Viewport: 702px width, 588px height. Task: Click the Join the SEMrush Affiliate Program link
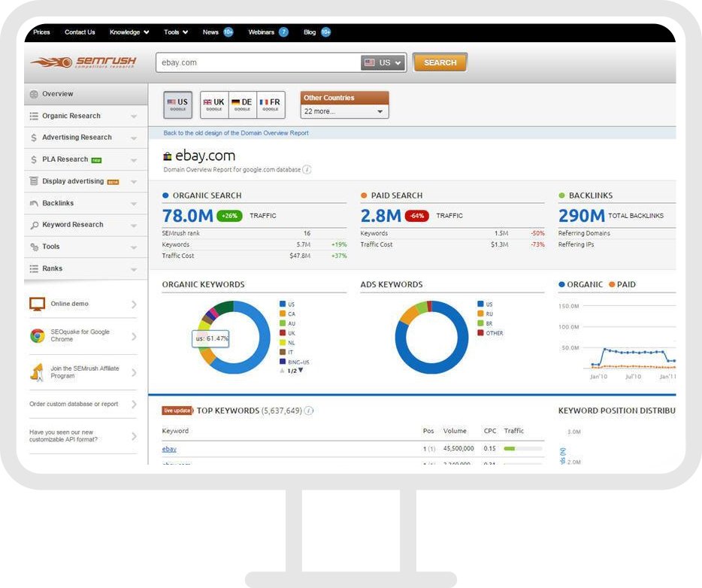[x=85, y=372]
